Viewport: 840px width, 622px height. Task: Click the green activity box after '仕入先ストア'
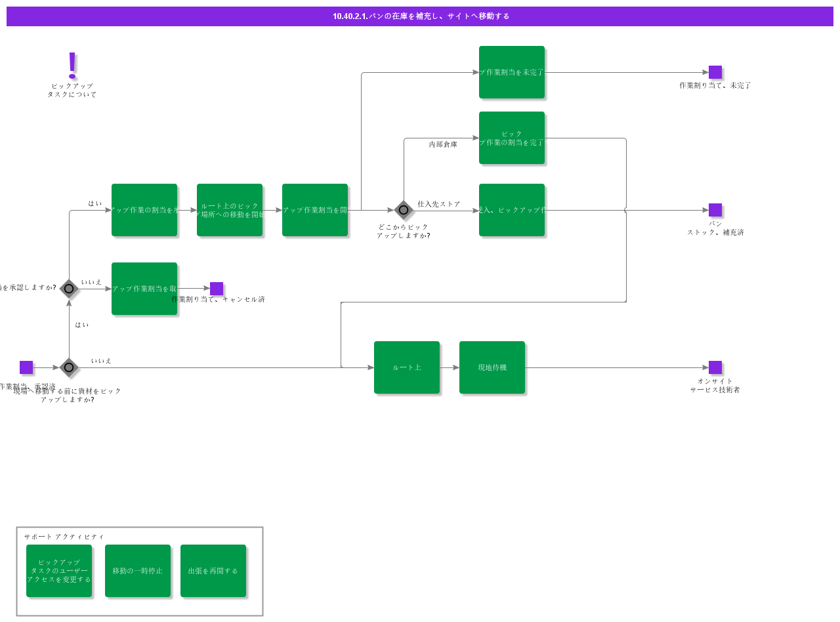coord(512,210)
